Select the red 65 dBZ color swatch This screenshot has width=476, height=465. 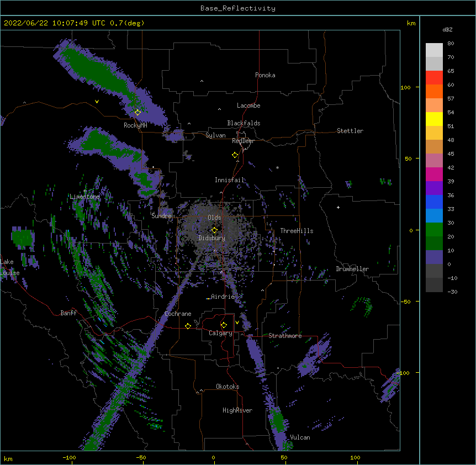[434, 78]
